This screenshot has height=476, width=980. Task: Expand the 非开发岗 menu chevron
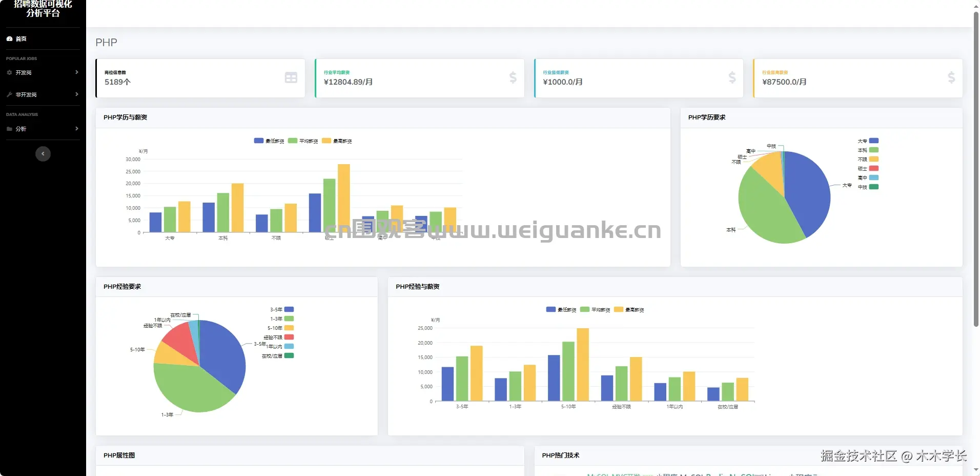77,94
